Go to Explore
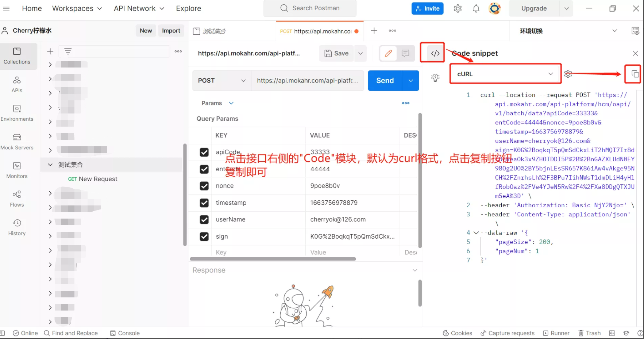This screenshot has width=644, height=339. tap(189, 8)
